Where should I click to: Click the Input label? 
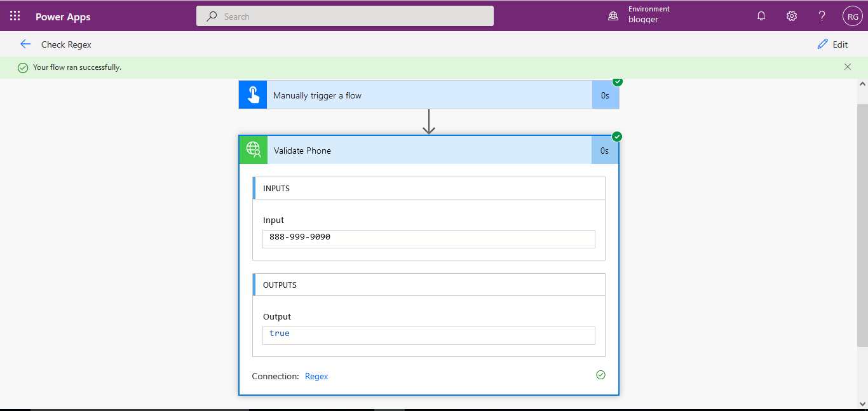[x=273, y=220]
